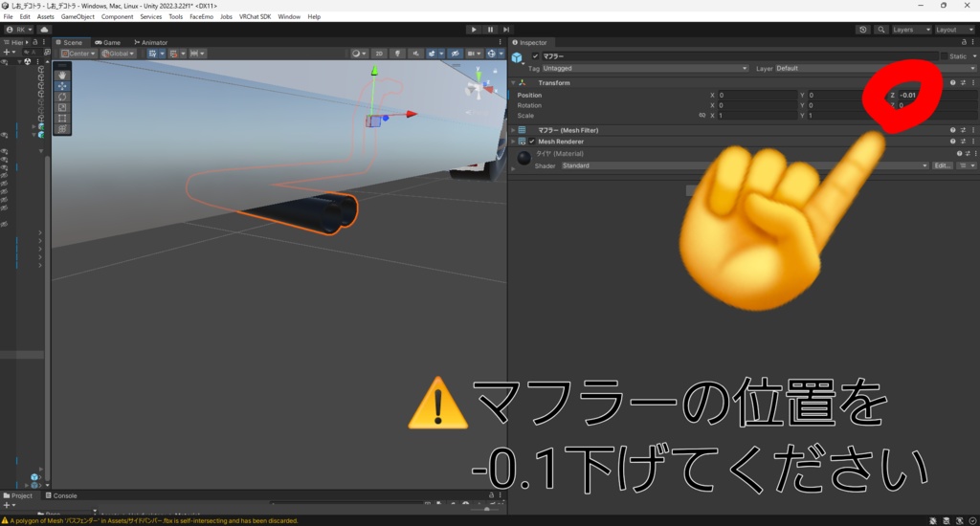This screenshot has height=526, width=980.
Task: Click the Inspector lock icon
Action: coord(964,42)
